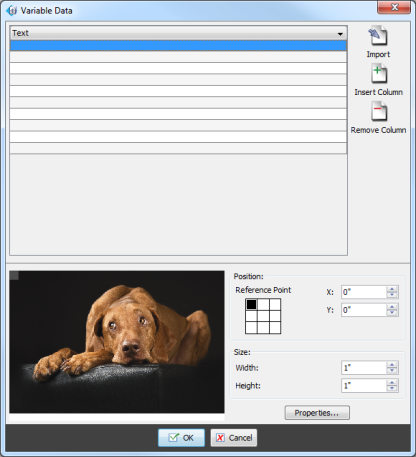Screen dimensions: 416x457
Task: Click the Import icon
Action: [x=378, y=36]
